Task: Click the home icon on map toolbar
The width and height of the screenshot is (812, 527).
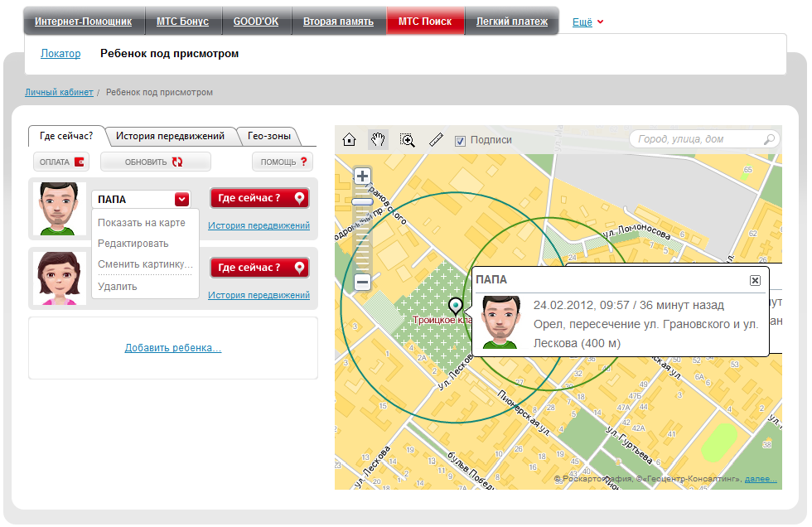Action: (x=350, y=139)
